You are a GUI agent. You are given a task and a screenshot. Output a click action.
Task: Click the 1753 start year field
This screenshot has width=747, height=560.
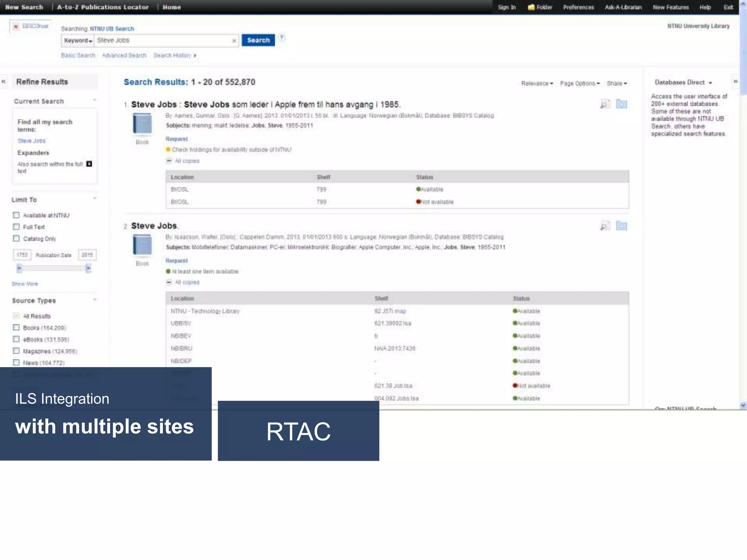click(22, 255)
